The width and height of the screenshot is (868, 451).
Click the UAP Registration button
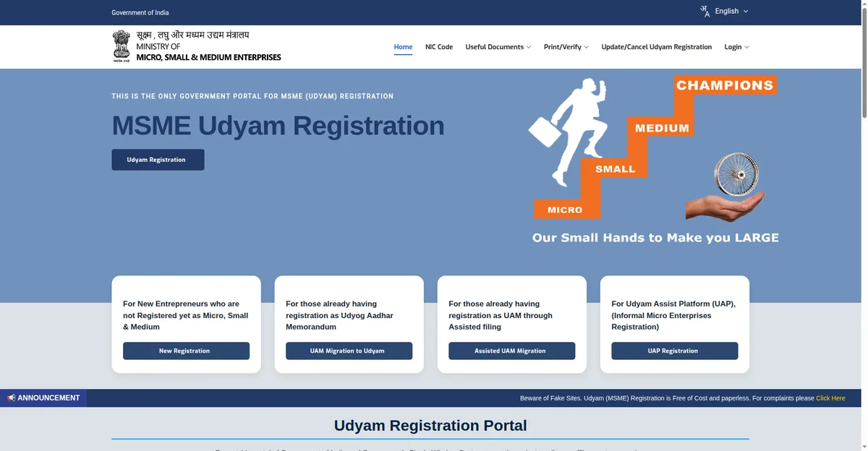pyautogui.click(x=674, y=351)
